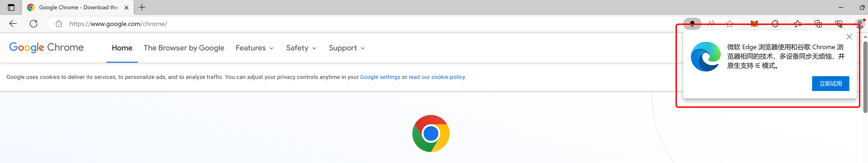
Task: Toggle the vertical tabs pane button
Action: 11,7
